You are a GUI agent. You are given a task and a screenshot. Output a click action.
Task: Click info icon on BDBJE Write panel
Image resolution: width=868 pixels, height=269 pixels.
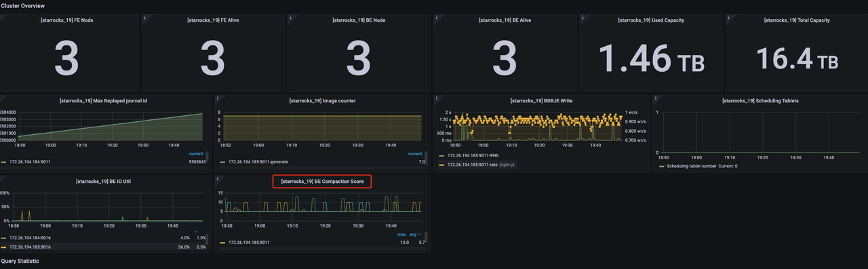point(437,98)
